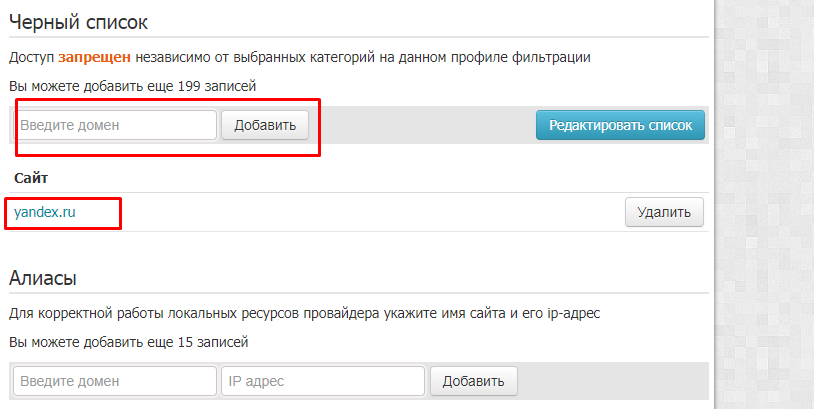The width and height of the screenshot is (814, 409).
Task: Open Редактировать список editor
Action: [x=620, y=125]
